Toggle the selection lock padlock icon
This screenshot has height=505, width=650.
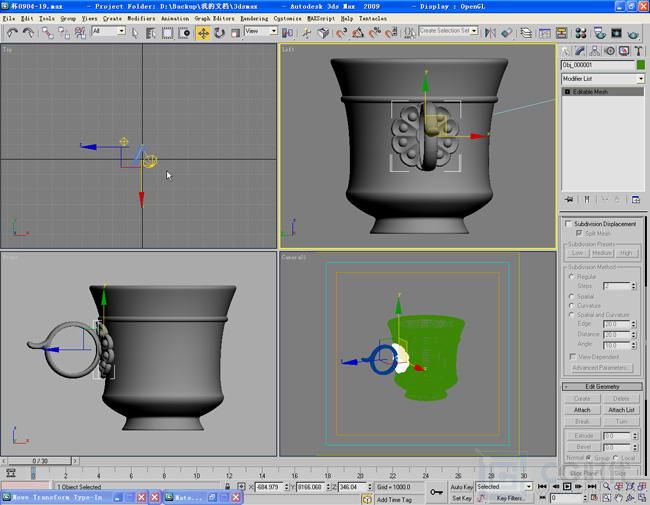pos(228,486)
